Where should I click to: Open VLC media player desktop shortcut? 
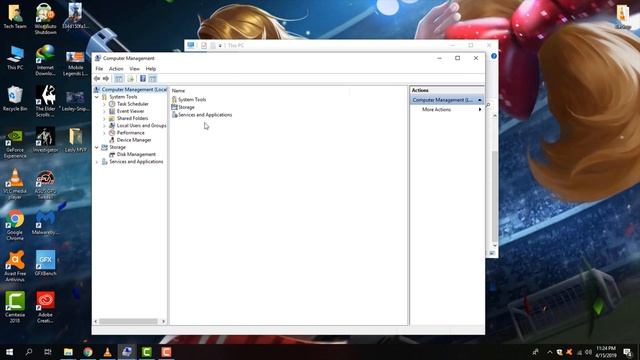(15, 184)
